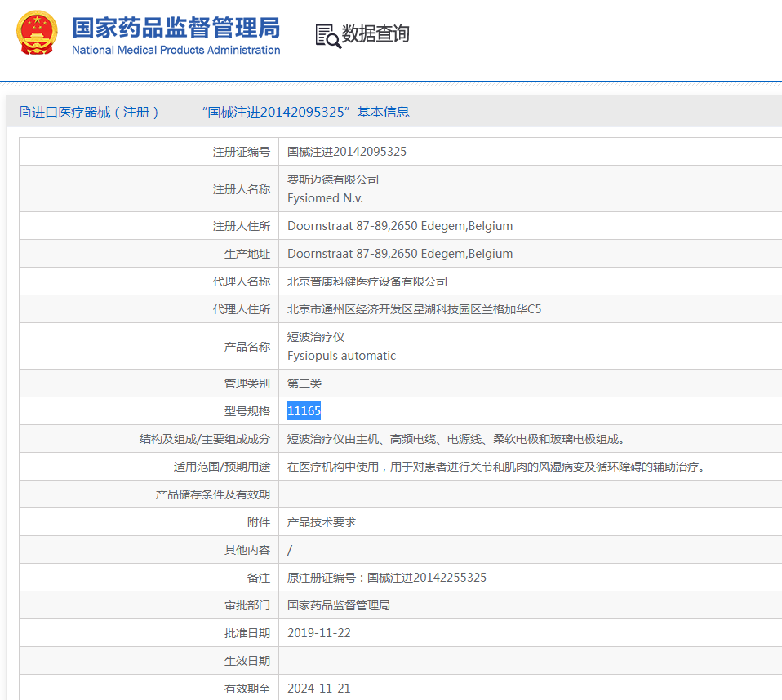The height and width of the screenshot is (700, 782).
Task: Select product name 短波治疗仪
Action: (x=316, y=337)
